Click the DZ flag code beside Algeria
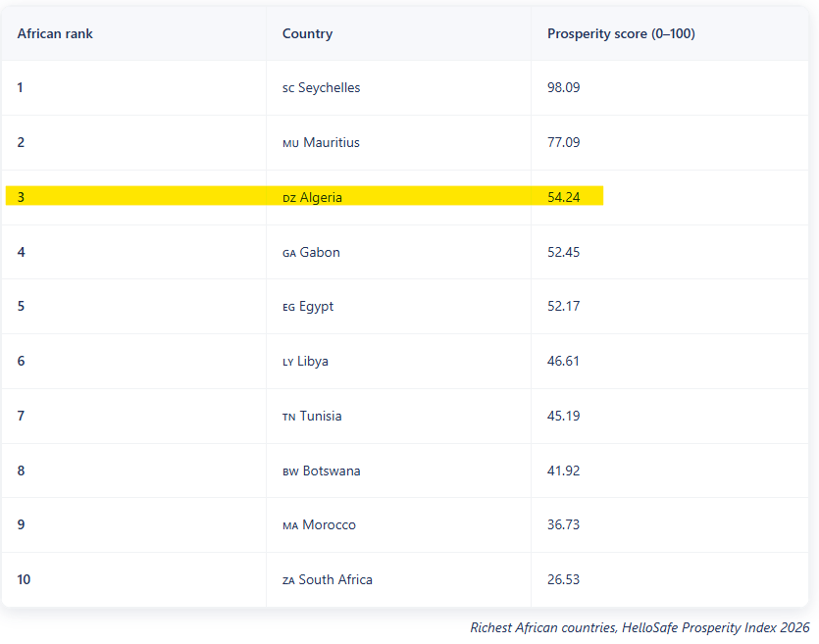The image size is (819, 644). 289,198
